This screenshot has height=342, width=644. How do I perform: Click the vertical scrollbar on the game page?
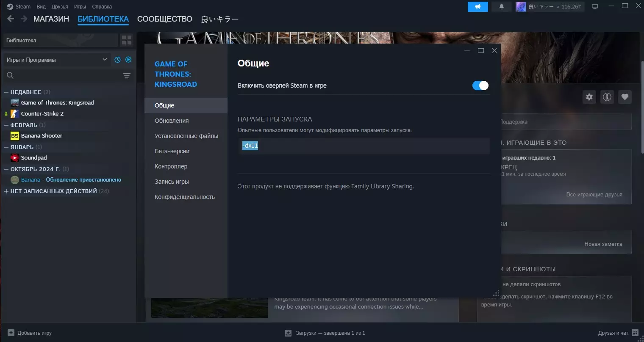click(x=642, y=107)
